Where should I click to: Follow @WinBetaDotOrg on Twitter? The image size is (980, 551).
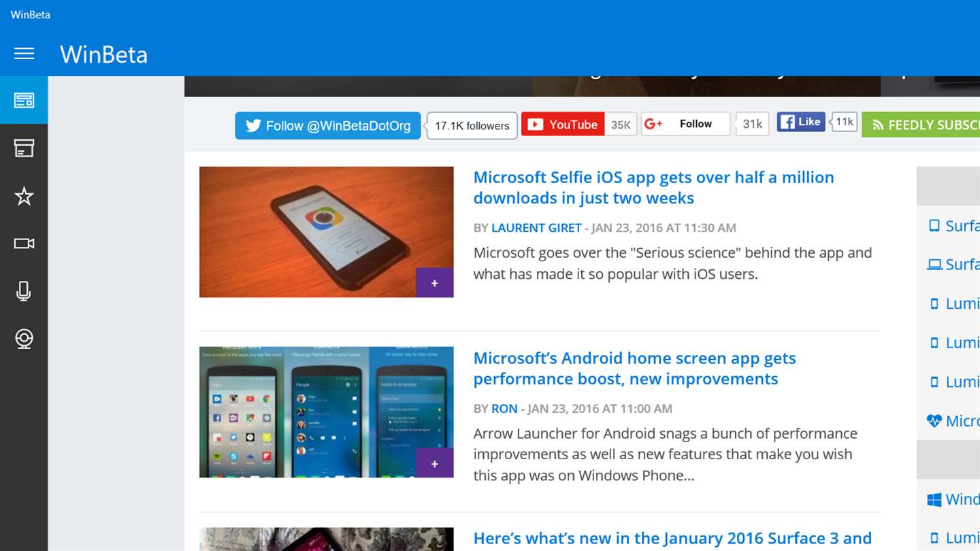328,126
